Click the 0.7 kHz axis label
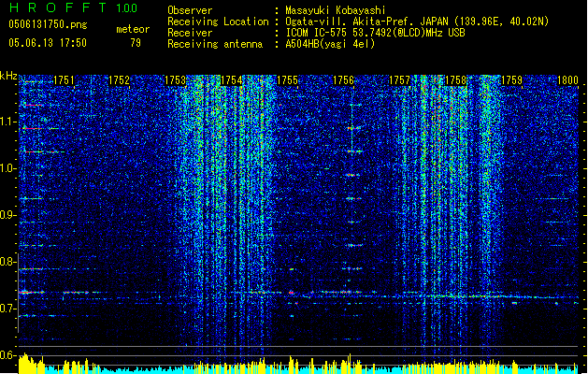Image resolution: width=588 pixels, height=374 pixels. click(x=8, y=309)
